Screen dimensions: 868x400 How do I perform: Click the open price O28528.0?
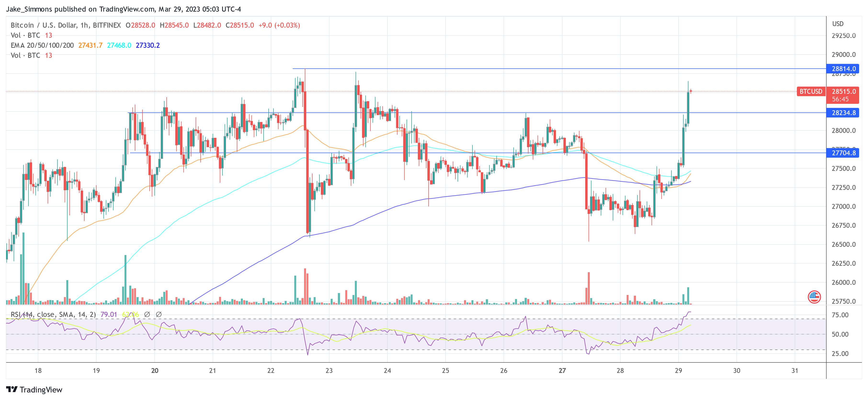pos(140,25)
